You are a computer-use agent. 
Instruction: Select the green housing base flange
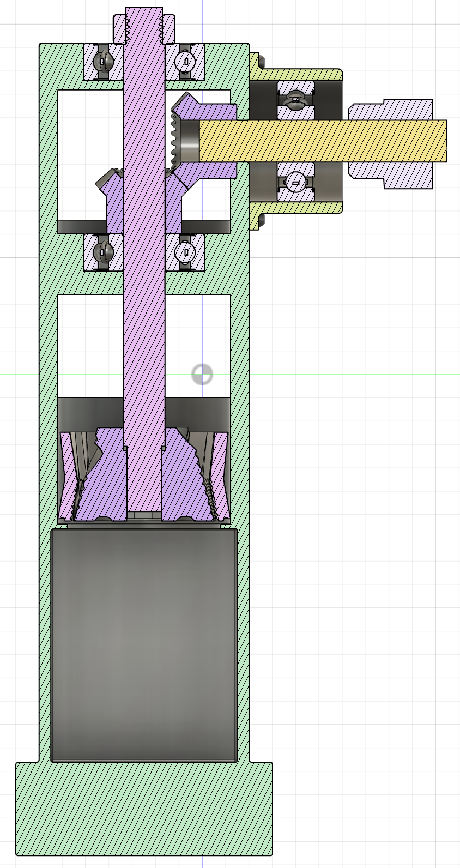[144, 808]
